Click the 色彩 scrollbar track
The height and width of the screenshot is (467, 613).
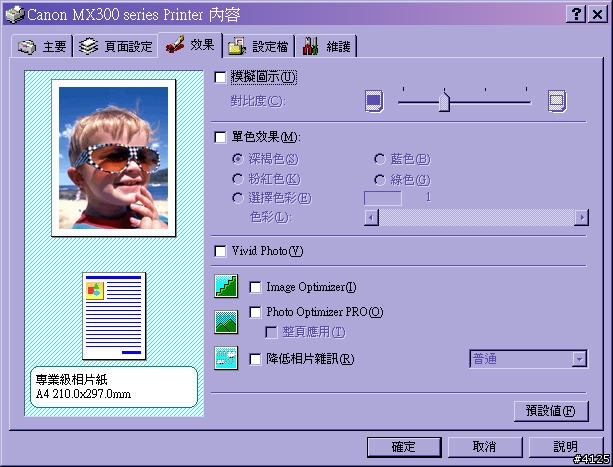[x=477, y=217]
